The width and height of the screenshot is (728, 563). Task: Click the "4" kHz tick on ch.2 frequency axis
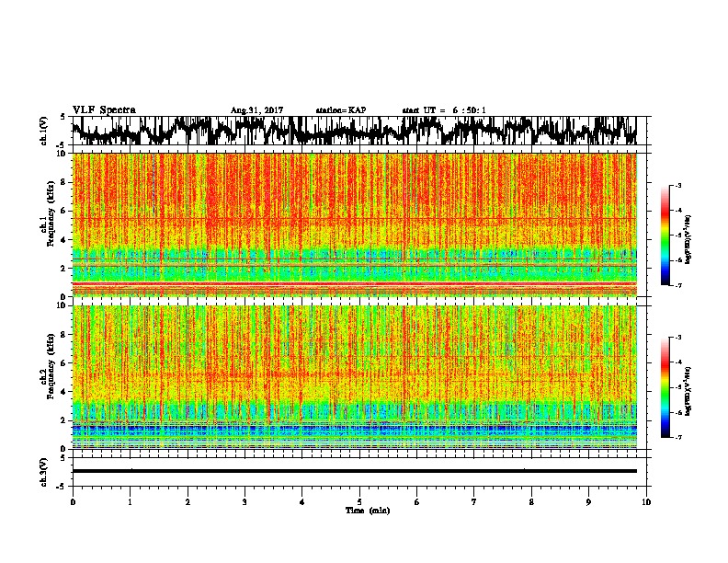click(64, 392)
